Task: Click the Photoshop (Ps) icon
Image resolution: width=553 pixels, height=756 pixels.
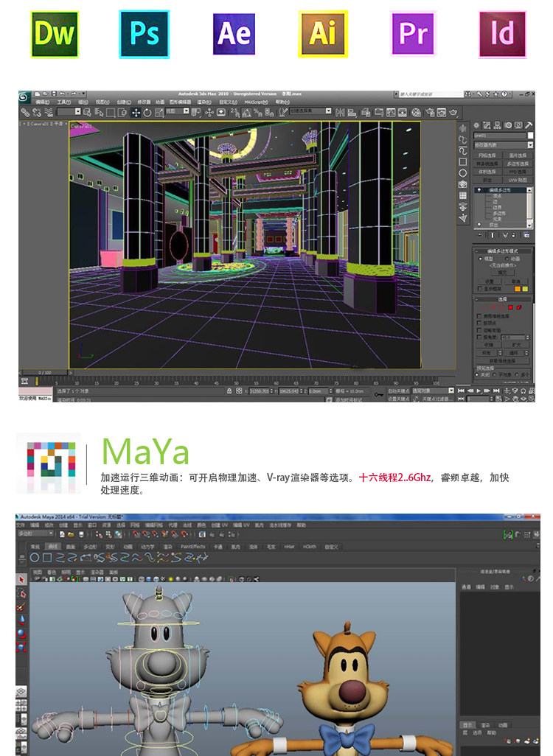Action: click(x=145, y=34)
